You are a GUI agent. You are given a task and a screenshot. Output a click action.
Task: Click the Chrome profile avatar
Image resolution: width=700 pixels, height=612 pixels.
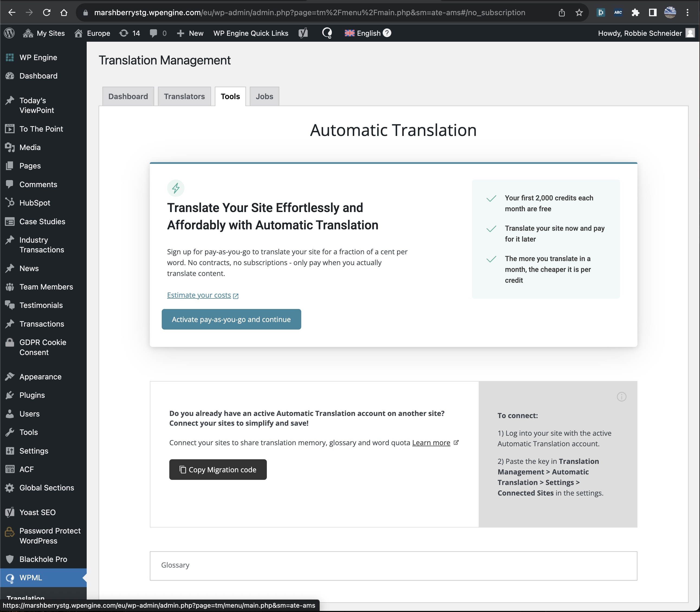pyautogui.click(x=670, y=13)
